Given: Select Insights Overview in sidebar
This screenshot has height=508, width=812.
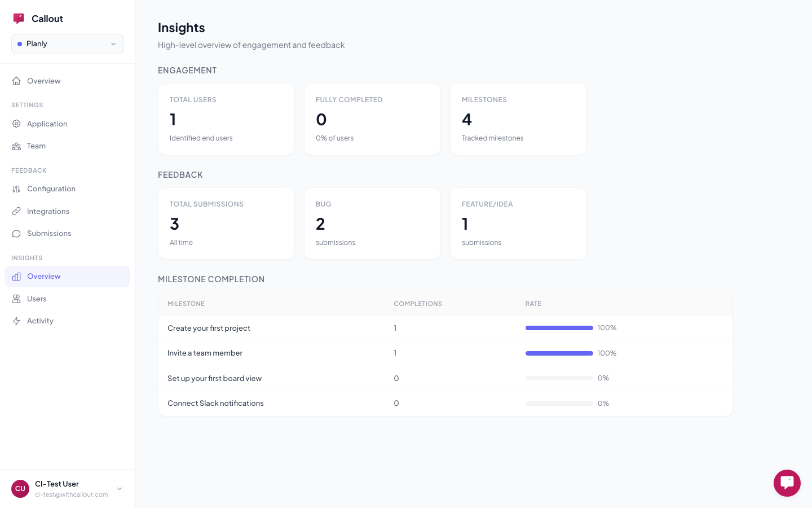Looking at the screenshot, I should (43, 277).
